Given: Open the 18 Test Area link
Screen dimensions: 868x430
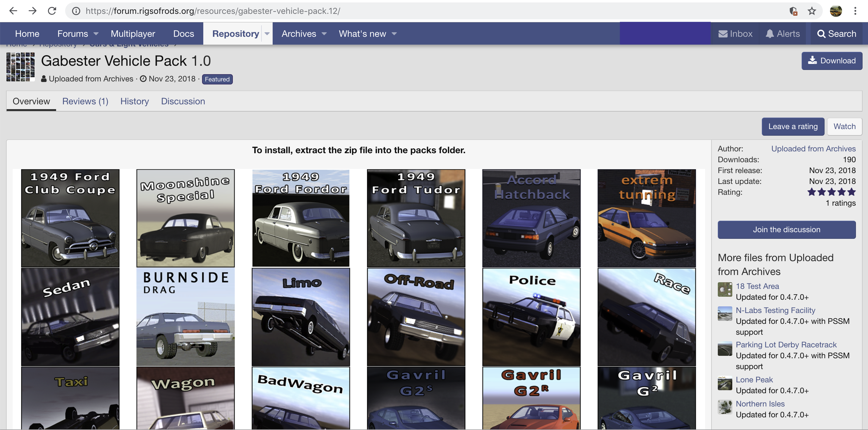Looking at the screenshot, I should [757, 286].
